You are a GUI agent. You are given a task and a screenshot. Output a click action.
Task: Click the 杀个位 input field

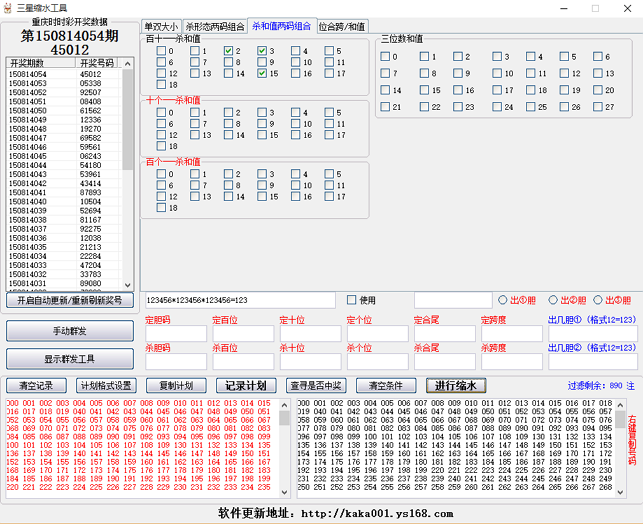378,362
